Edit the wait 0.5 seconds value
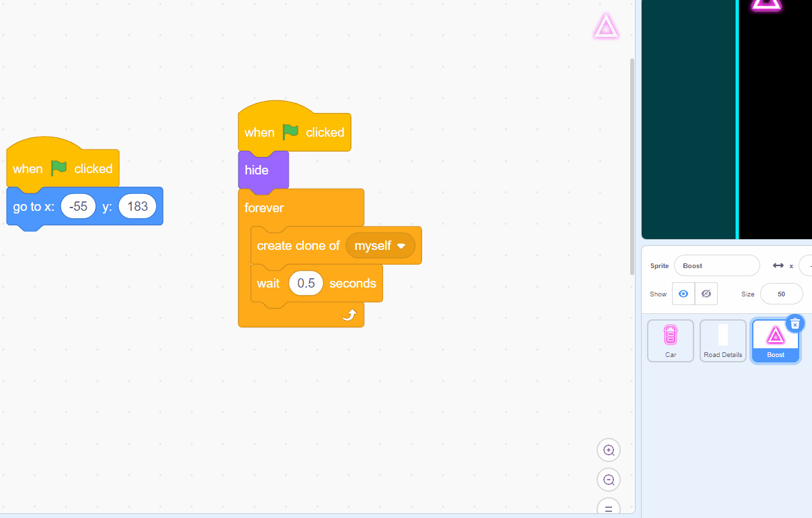This screenshot has width=812, height=518. 306,284
